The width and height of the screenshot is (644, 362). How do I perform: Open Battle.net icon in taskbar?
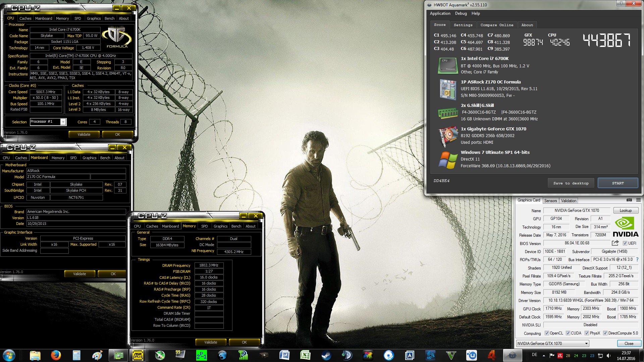coord(430,355)
